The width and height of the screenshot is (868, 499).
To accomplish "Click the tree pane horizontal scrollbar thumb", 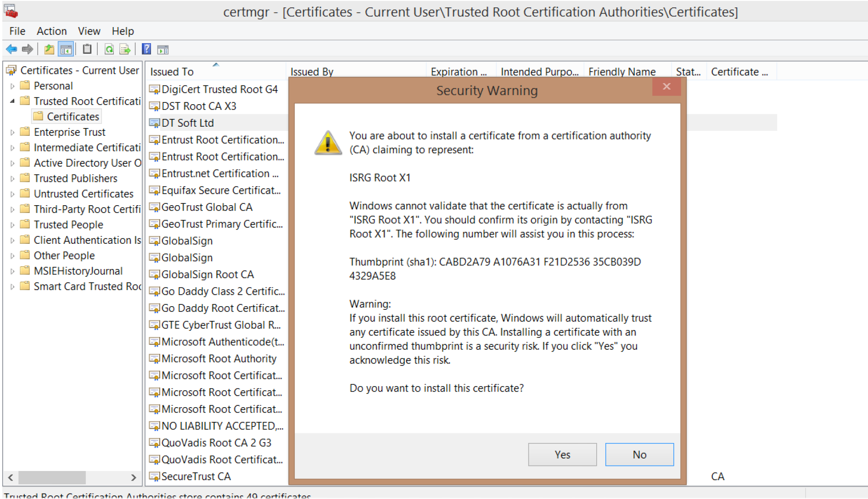I will tap(52, 477).
